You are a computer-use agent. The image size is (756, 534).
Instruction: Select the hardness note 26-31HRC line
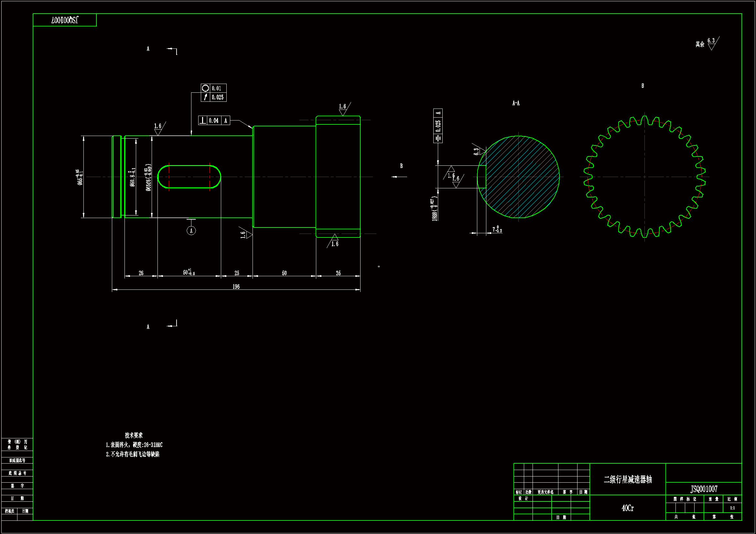point(134,445)
